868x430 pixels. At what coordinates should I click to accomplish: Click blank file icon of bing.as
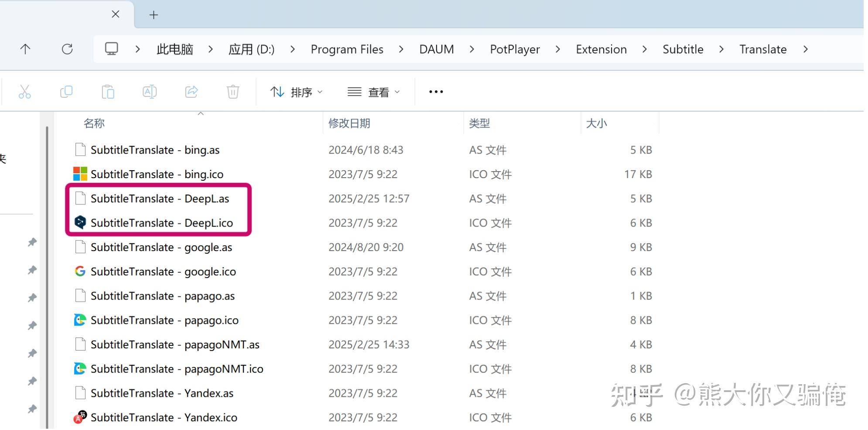[x=80, y=150]
